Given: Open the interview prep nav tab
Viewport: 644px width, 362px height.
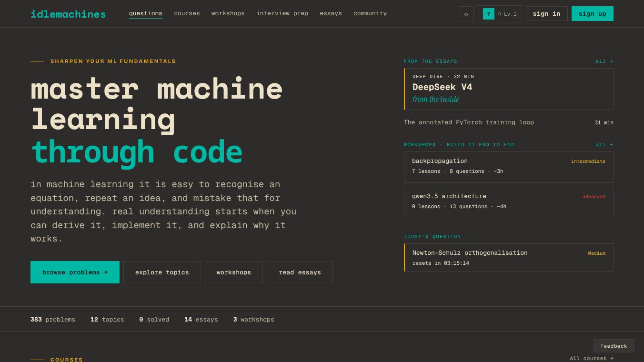Looking at the screenshot, I should [282, 13].
